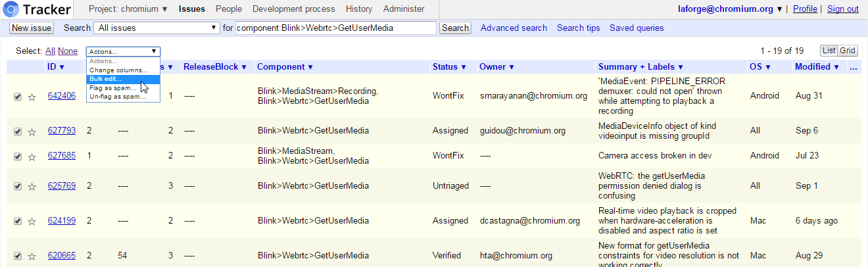Click the Tracker logo icon

(11, 9)
